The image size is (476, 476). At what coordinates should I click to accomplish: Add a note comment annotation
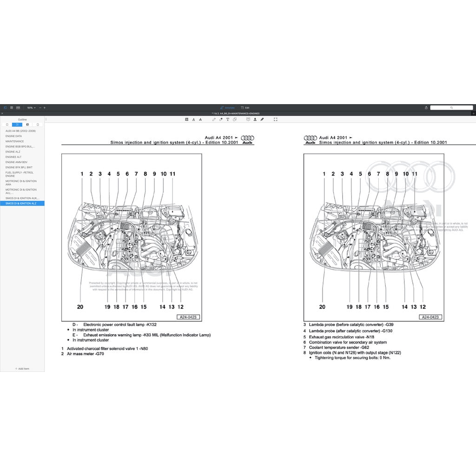(x=248, y=119)
